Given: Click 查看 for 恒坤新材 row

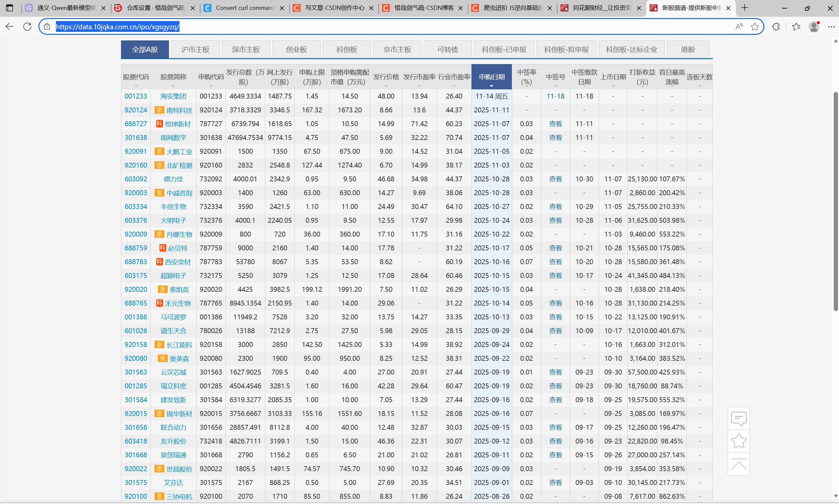Looking at the screenshot, I should (x=555, y=124).
